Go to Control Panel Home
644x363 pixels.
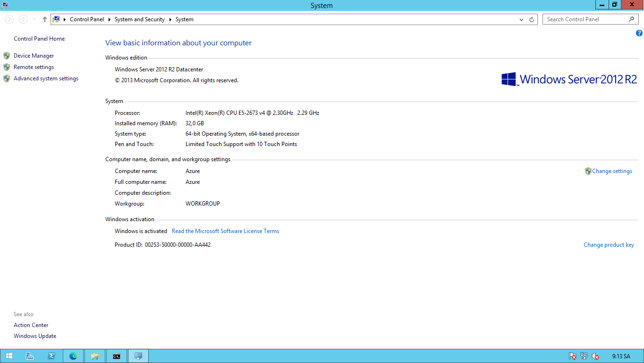click(x=39, y=39)
